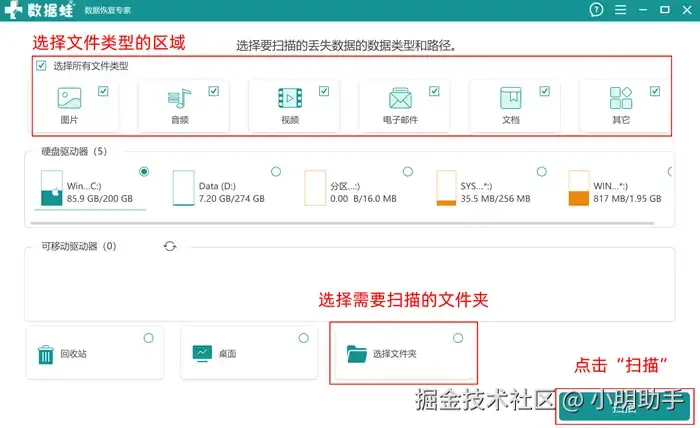Click the 817 MB/1.95 GB text
Screen dimensions: 700x428
pyautogui.click(x=627, y=199)
